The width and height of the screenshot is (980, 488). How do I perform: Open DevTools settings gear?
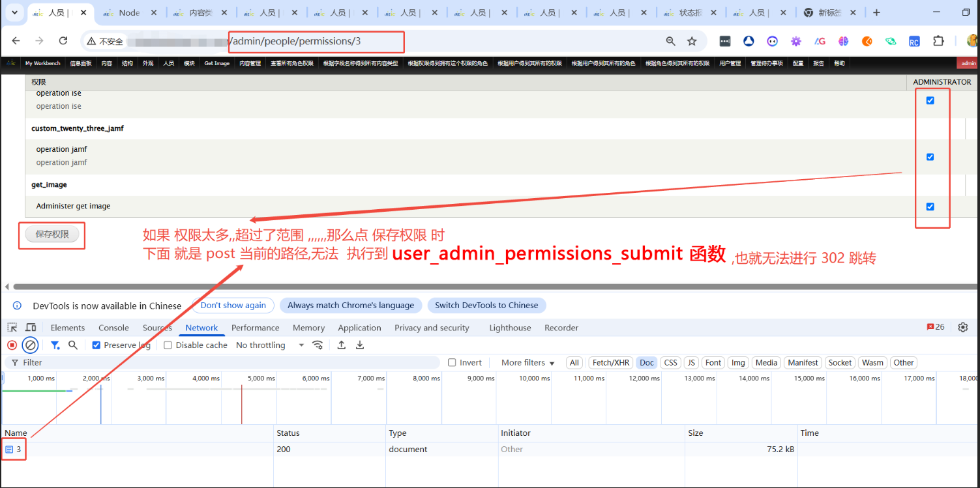click(x=963, y=327)
